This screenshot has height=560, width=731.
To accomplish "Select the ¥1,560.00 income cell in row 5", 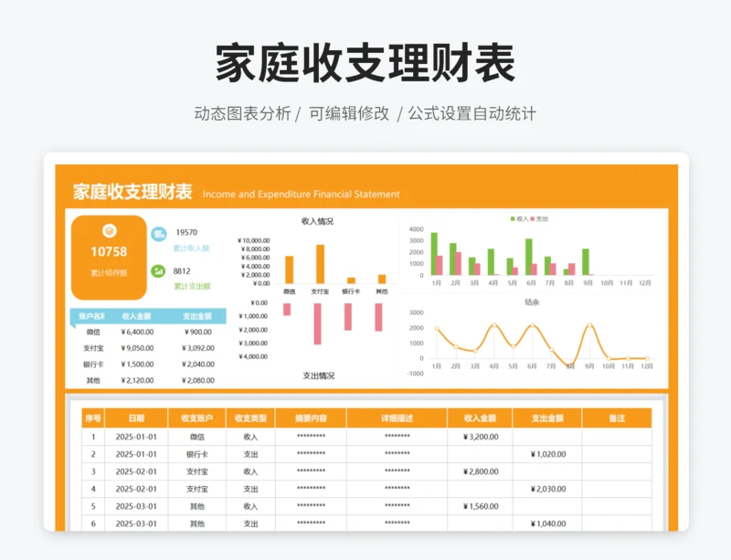I will 481,506.
